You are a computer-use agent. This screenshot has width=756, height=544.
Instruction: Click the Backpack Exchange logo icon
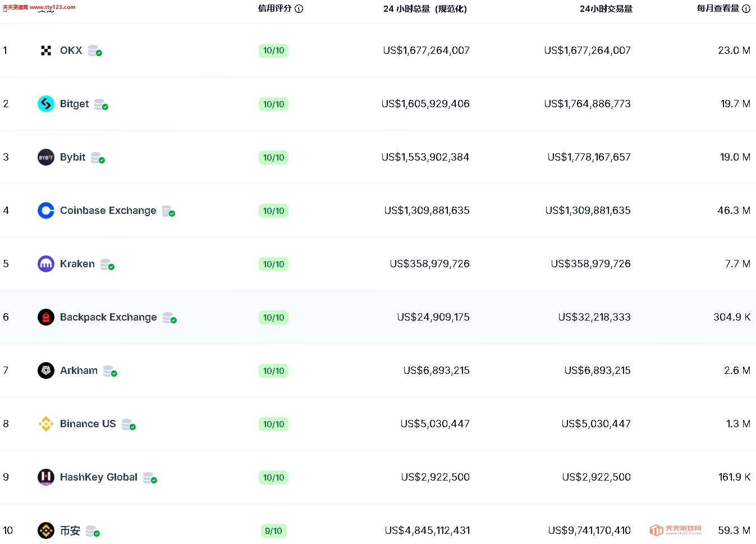click(46, 317)
